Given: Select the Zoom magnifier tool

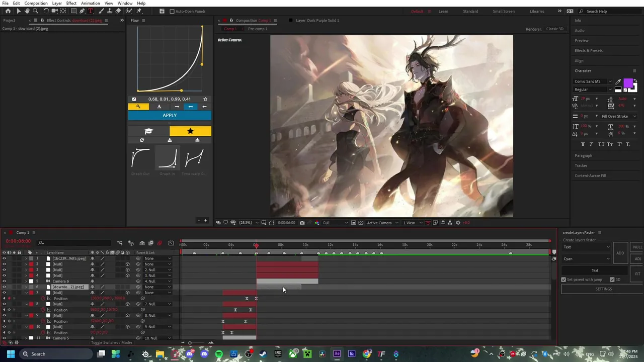Looking at the screenshot, I should (35, 11).
